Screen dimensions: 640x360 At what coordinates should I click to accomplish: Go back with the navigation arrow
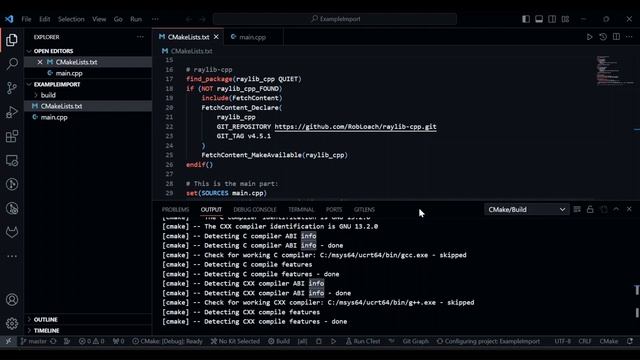[x=188, y=19]
